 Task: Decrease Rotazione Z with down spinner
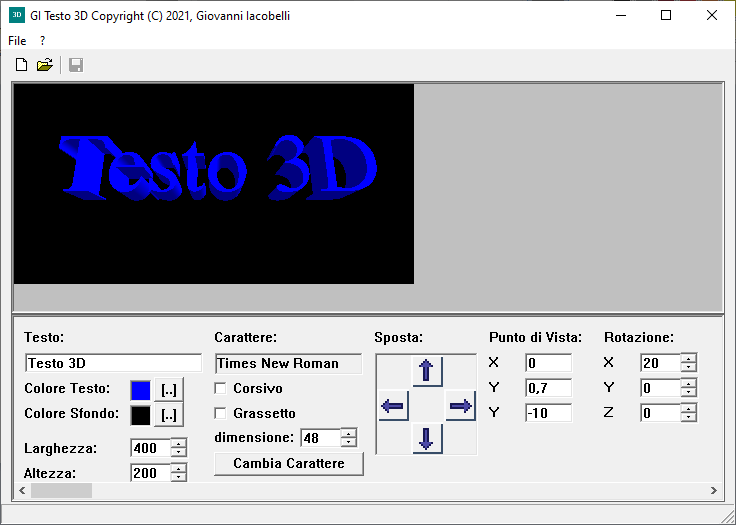tap(689, 417)
